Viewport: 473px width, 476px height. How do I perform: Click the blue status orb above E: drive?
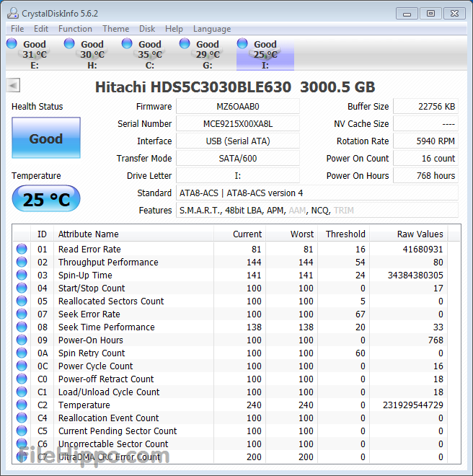12,43
